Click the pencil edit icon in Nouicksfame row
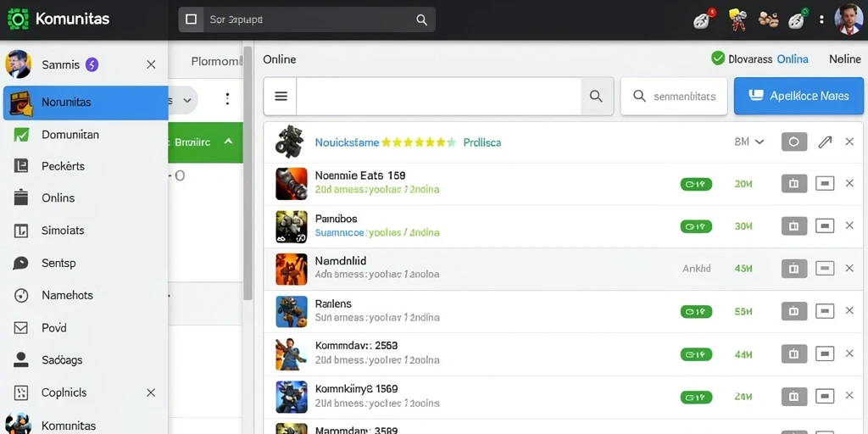Viewport: 868px width, 434px height. [825, 142]
